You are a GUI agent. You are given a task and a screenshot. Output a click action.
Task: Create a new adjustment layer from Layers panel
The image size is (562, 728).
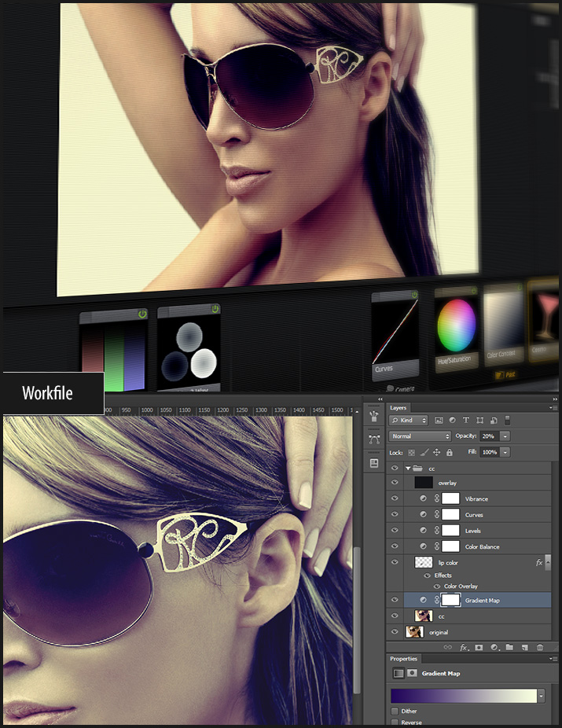494,647
